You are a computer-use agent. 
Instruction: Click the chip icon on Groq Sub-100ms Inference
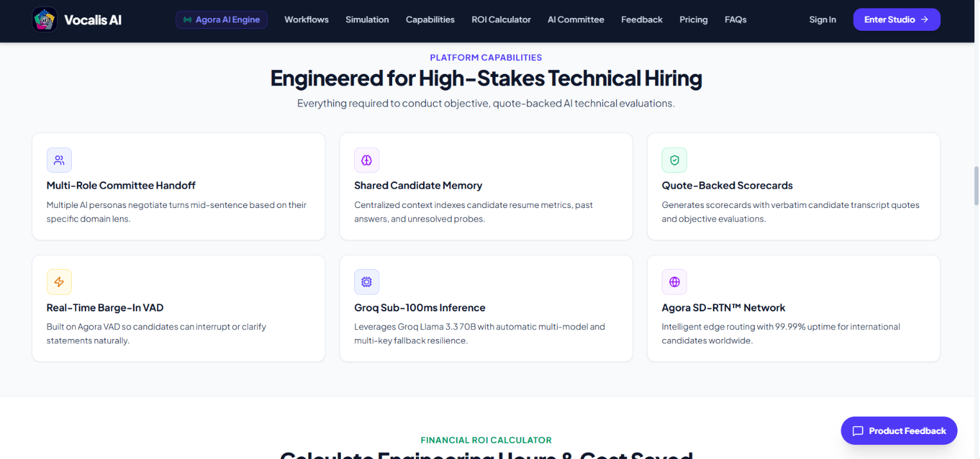coord(366,282)
